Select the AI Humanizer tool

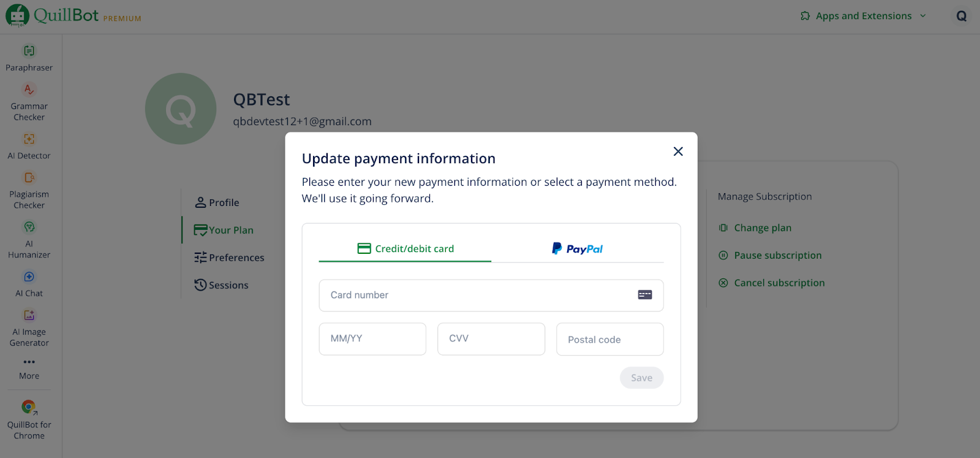tap(29, 240)
